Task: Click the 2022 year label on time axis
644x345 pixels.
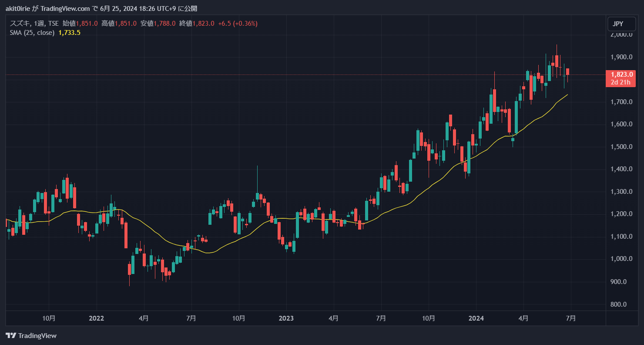Action: 96,318
